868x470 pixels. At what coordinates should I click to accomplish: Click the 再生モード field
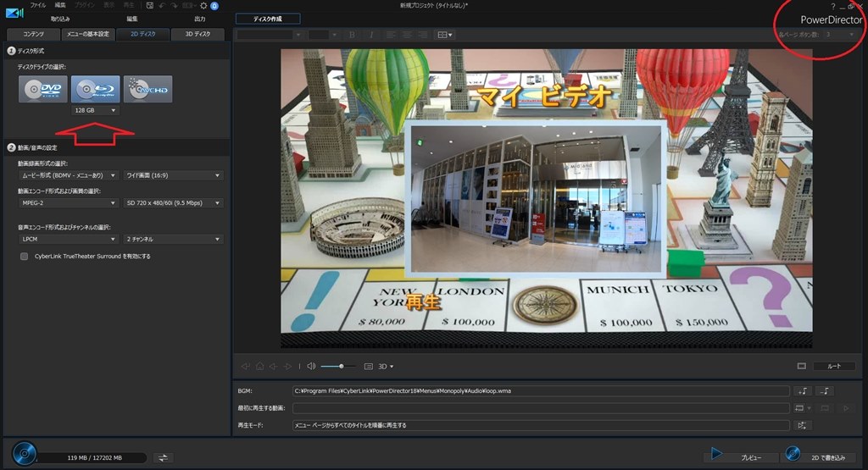(541, 425)
